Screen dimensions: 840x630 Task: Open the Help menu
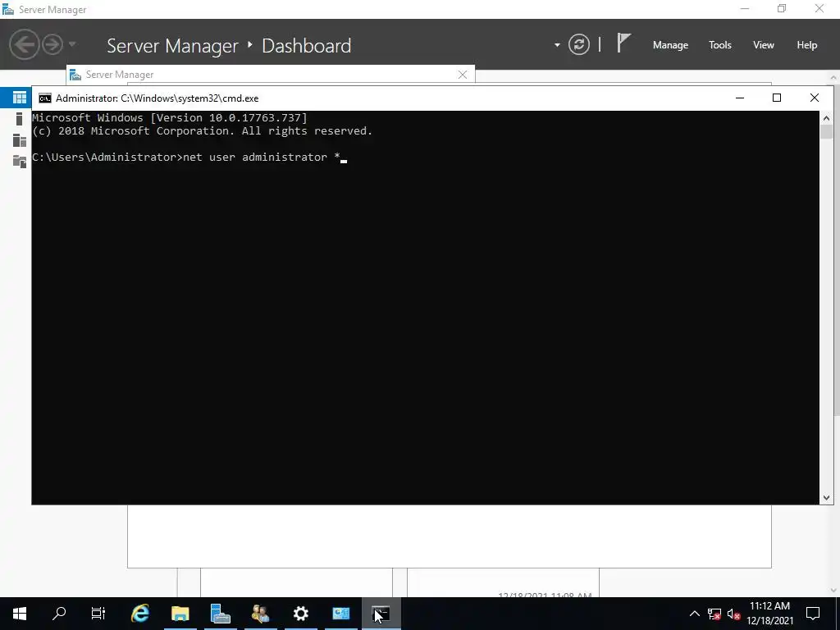pyautogui.click(x=807, y=45)
